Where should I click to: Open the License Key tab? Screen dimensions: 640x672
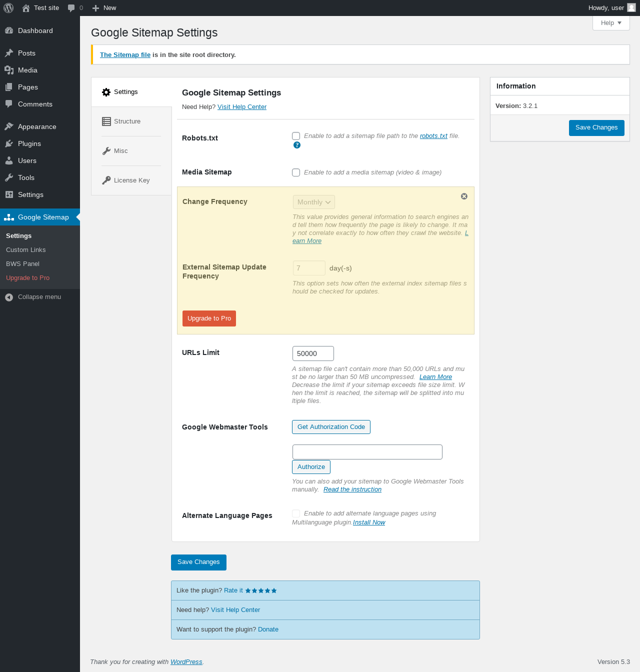pos(131,180)
